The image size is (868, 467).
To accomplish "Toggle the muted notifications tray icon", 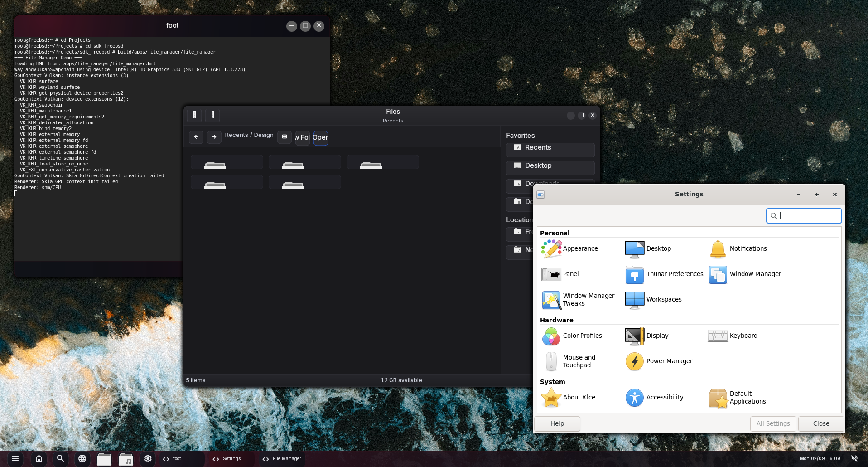I will (x=854, y=458).
